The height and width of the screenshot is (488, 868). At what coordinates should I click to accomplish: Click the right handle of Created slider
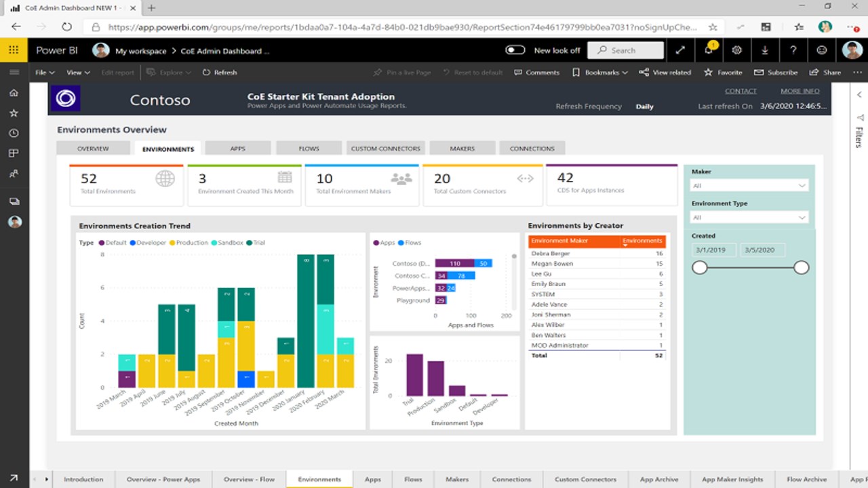(802, 268)
